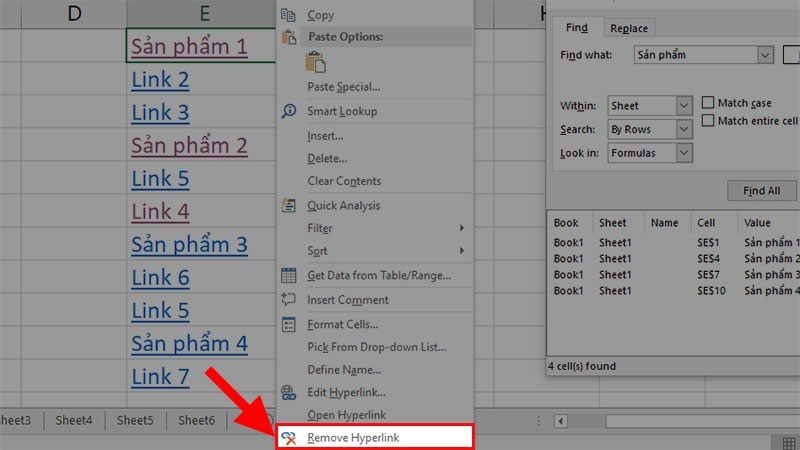
Task: Choose Clear Contents
Action: click(344, 181)
